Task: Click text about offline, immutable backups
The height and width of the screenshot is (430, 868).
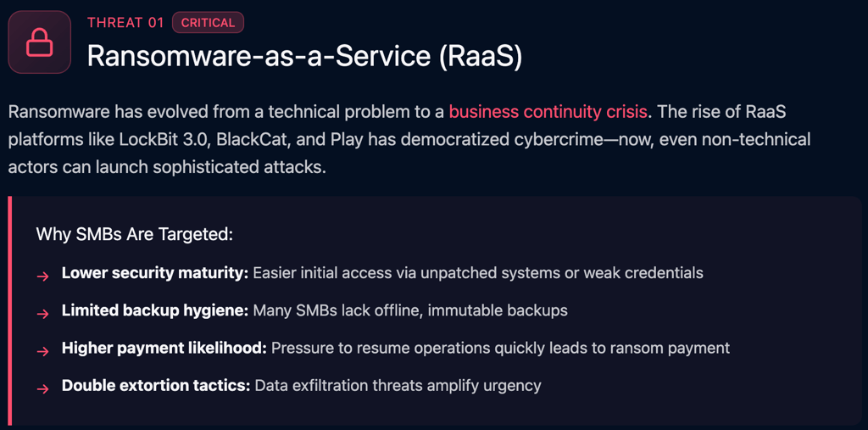Action: coord(410,311)
